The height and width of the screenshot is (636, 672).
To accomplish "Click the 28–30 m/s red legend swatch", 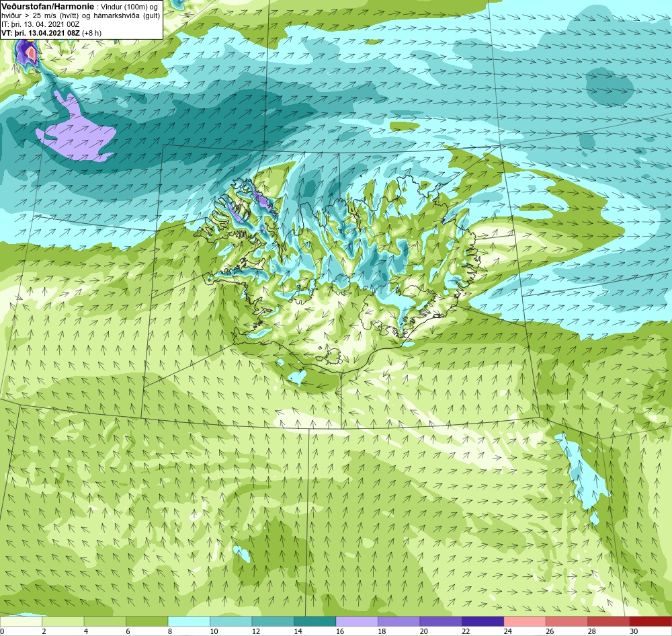I will [609, 621].
